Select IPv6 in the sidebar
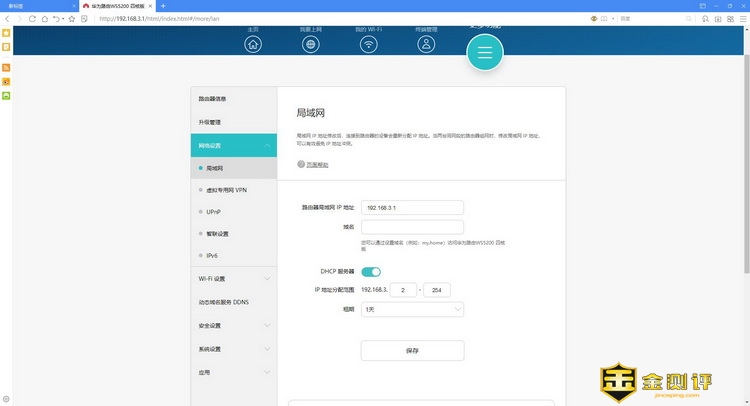The image size is (750, 406). pyautogui.click(x=212, y=256)
